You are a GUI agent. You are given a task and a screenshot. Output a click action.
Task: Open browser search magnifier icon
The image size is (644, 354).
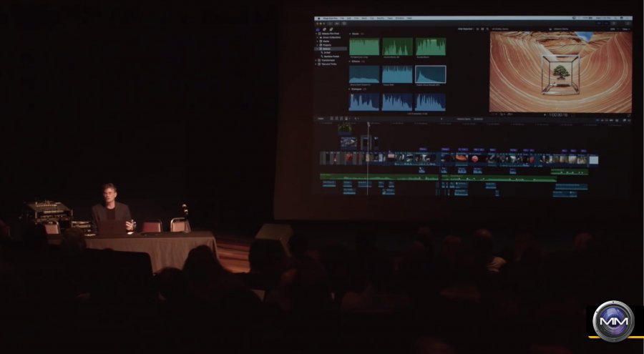pyautogui.click(x=487, y=29)
